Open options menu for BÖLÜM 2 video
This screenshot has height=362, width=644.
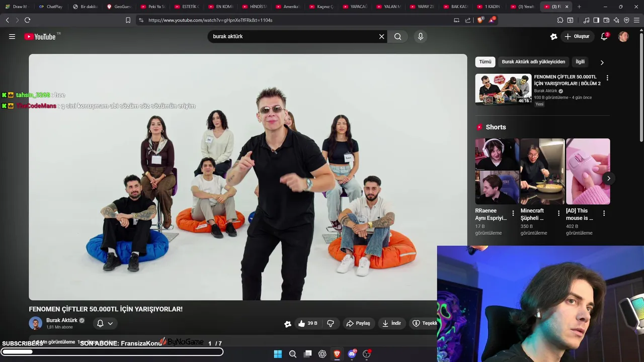[x=607, y=78]
